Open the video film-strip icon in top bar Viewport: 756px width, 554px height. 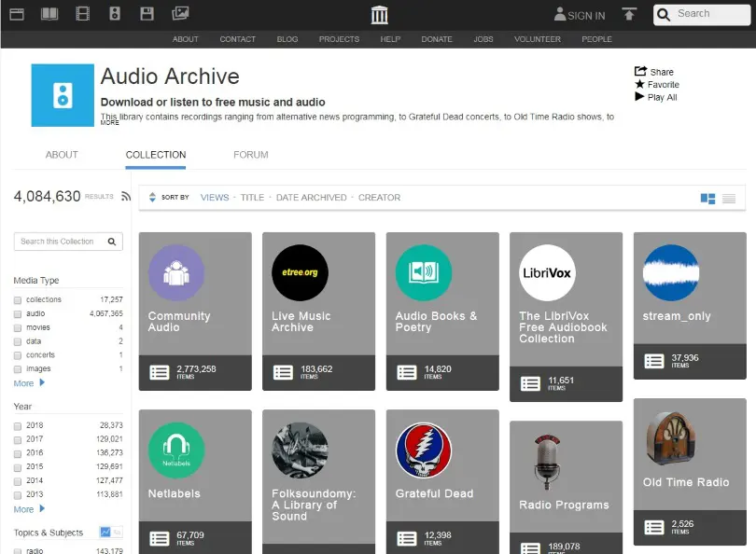pos(82,14)
